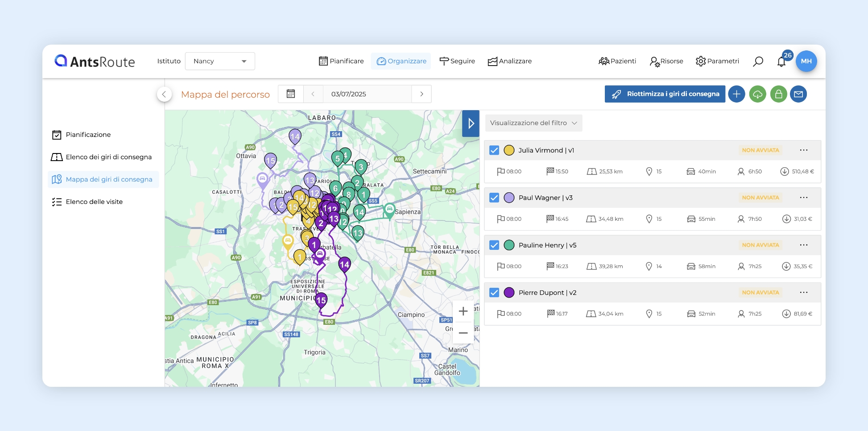This screenshot has height=431, width=868.
Task: Click the blue plus add button
Action: click(x=736, y=94)
